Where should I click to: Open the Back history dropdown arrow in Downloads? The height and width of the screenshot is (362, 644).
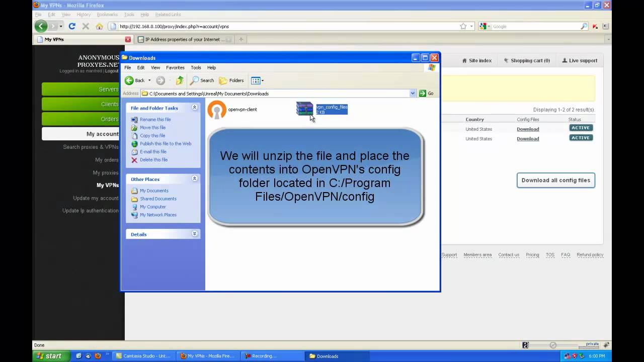pos(149,80)
